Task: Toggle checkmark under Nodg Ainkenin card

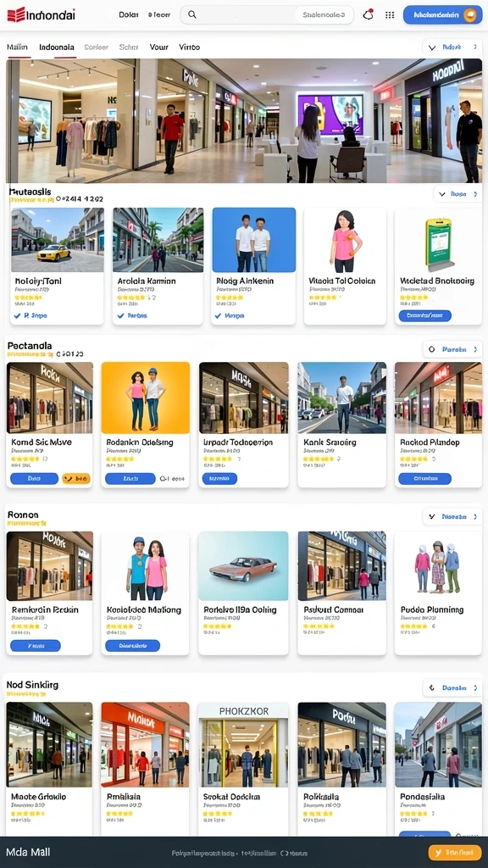Action: (x=218, y=315)
